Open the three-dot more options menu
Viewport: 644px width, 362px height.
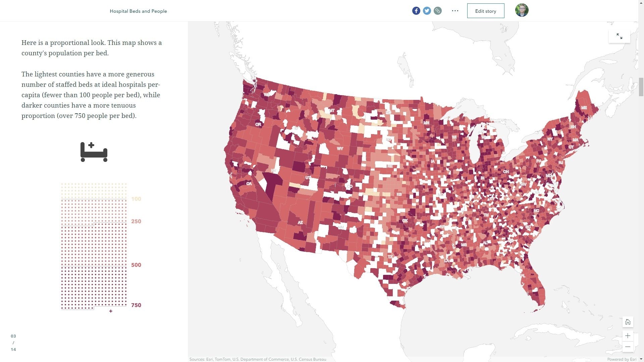pyautogui.click(x=455, y=11)
